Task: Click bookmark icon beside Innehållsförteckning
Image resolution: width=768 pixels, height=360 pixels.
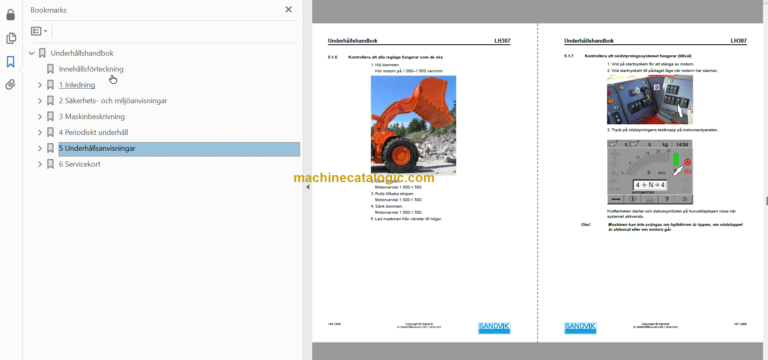Action: (50, 69)
